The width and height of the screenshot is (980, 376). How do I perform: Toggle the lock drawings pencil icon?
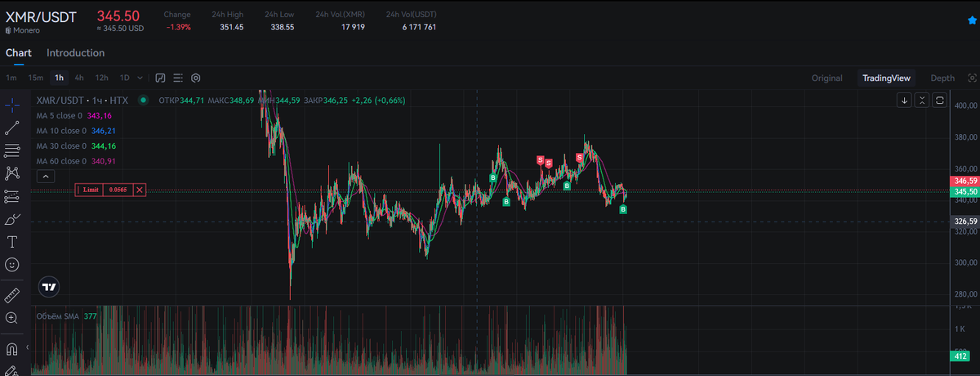[x=12, y=369]
